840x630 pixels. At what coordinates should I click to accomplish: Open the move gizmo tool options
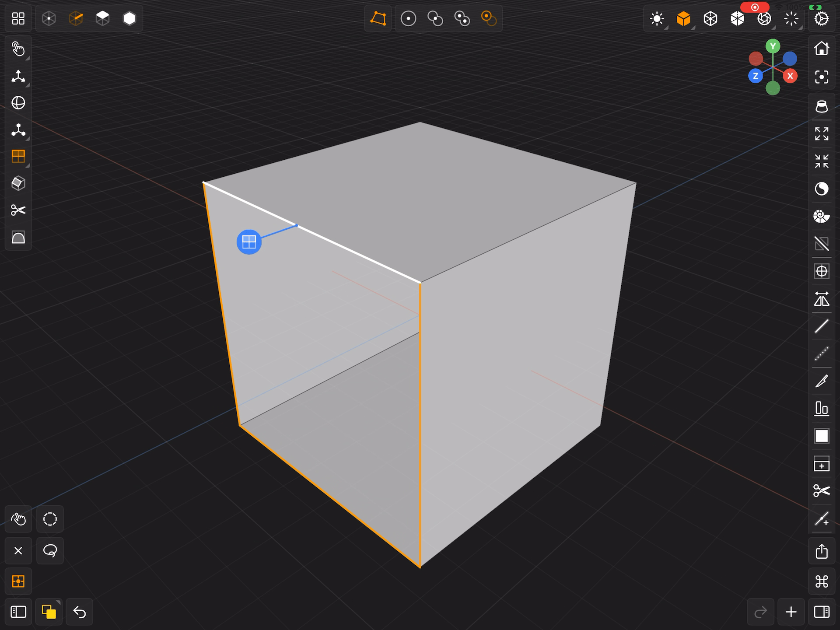[x=18, y=77]
